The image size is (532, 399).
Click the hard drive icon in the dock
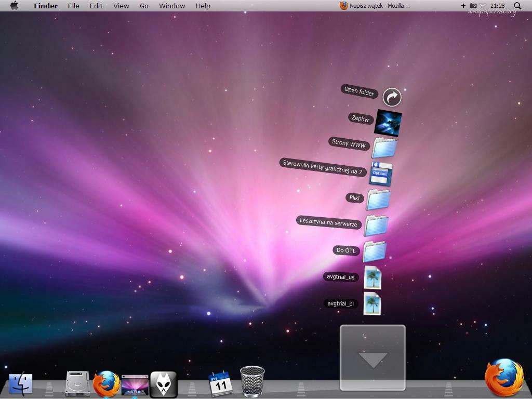(77, 384)
